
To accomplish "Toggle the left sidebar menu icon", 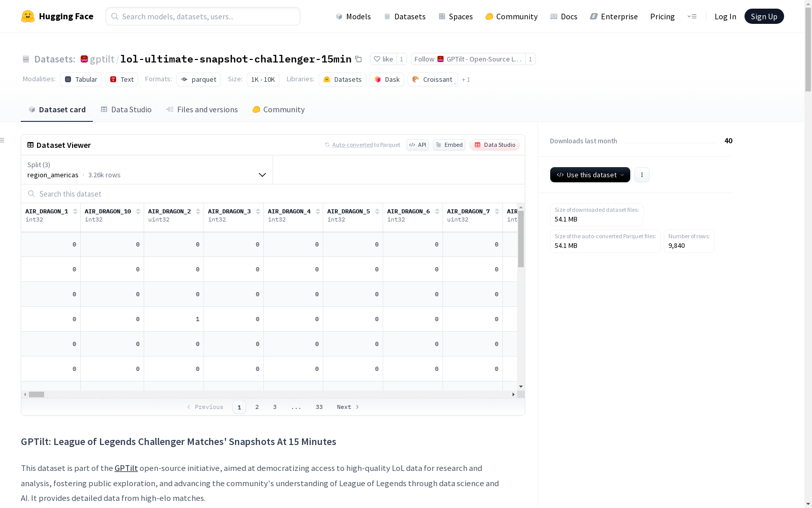I will 3,140.
